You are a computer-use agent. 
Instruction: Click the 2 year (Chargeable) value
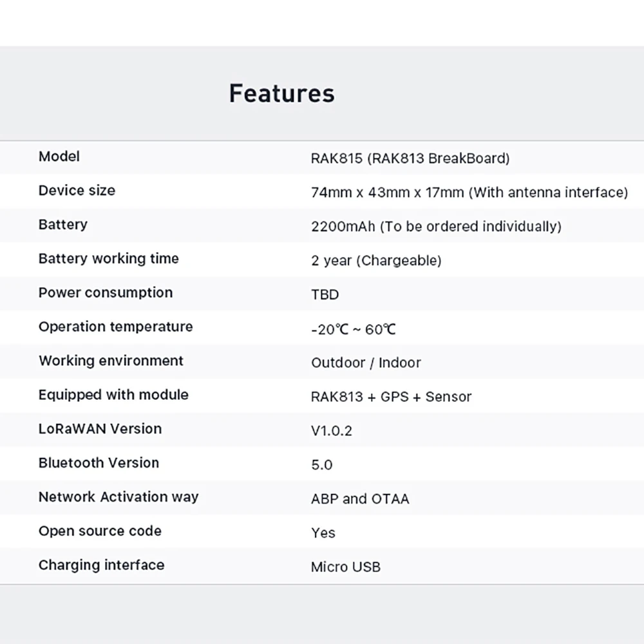pos(376,260)
